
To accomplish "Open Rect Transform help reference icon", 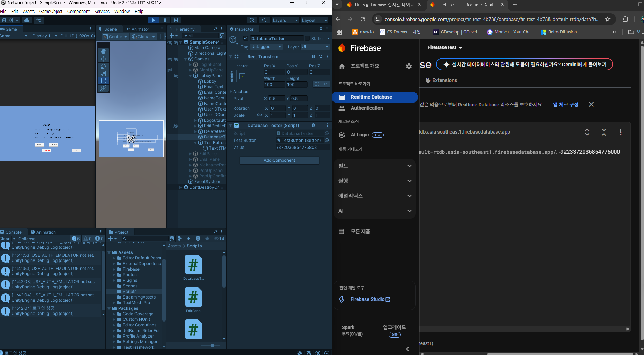I will 313,56.
